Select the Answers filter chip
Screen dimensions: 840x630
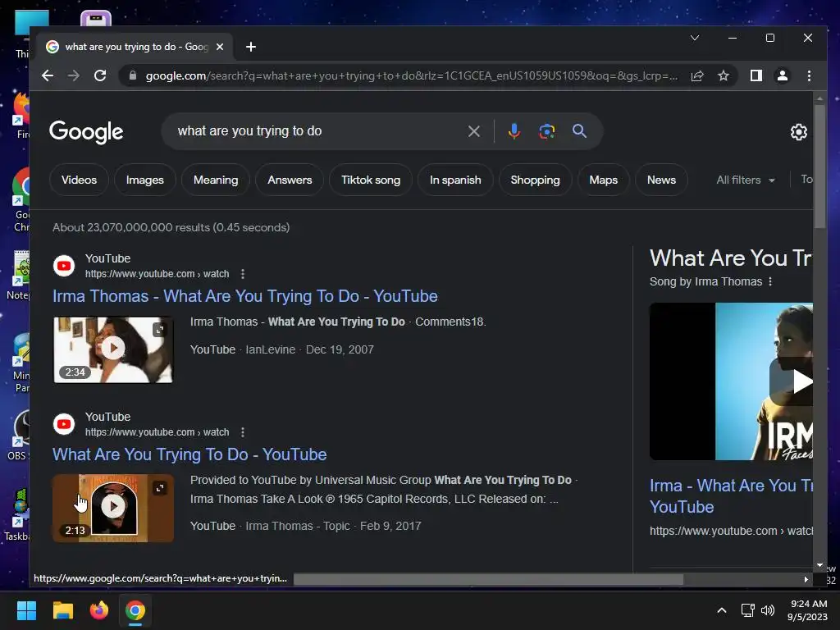(x=290, y=180)
